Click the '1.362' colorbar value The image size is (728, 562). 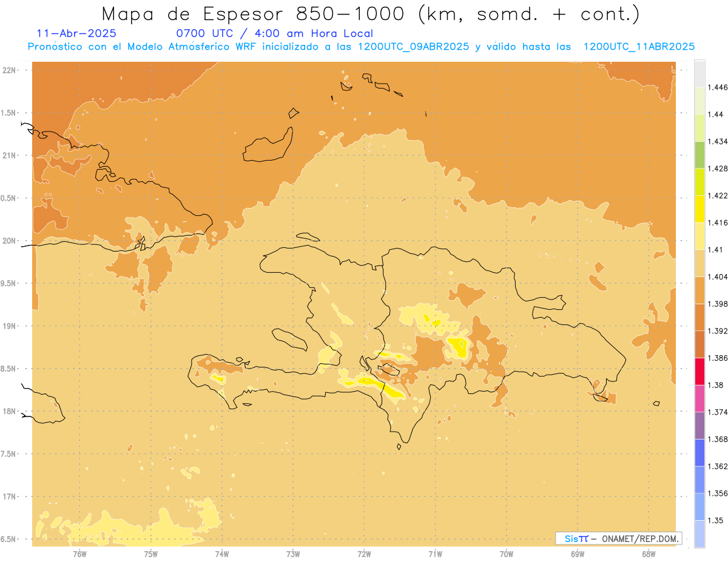coord(718,466)
